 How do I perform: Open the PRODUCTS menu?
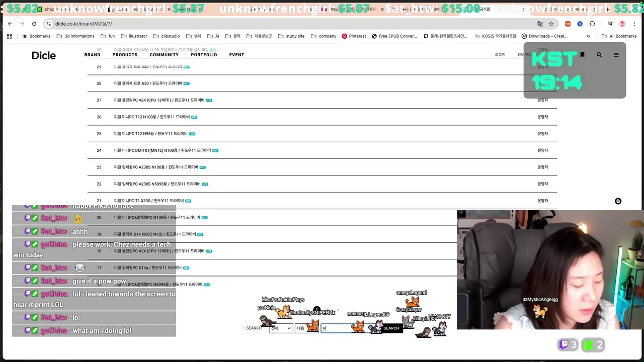coord(125,55)
